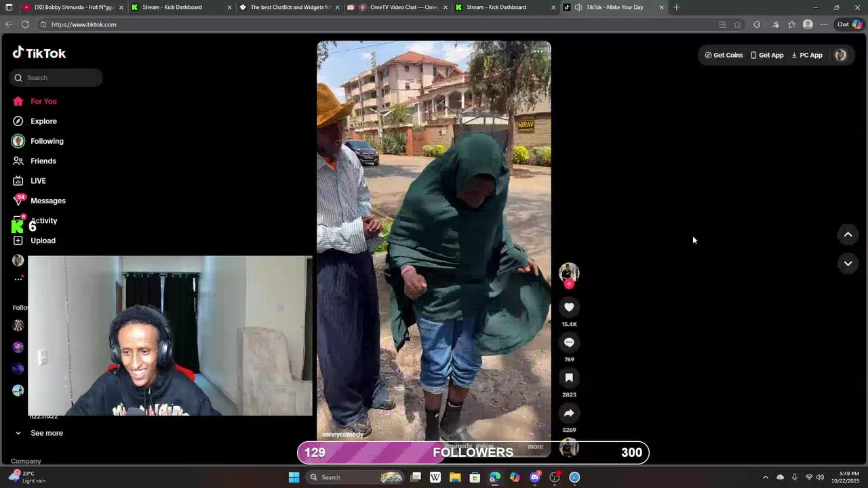Open the browser profile icon

point(808,24)
